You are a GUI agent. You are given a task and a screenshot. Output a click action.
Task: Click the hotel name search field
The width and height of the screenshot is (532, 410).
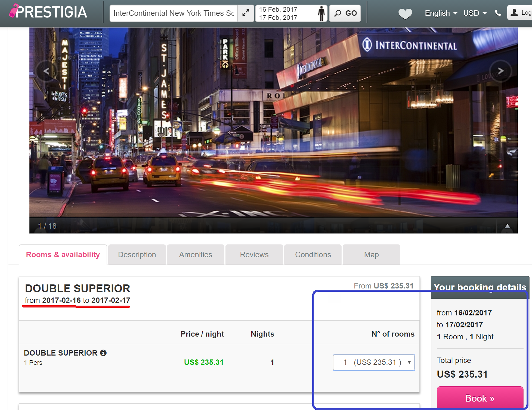click(174, 13)
